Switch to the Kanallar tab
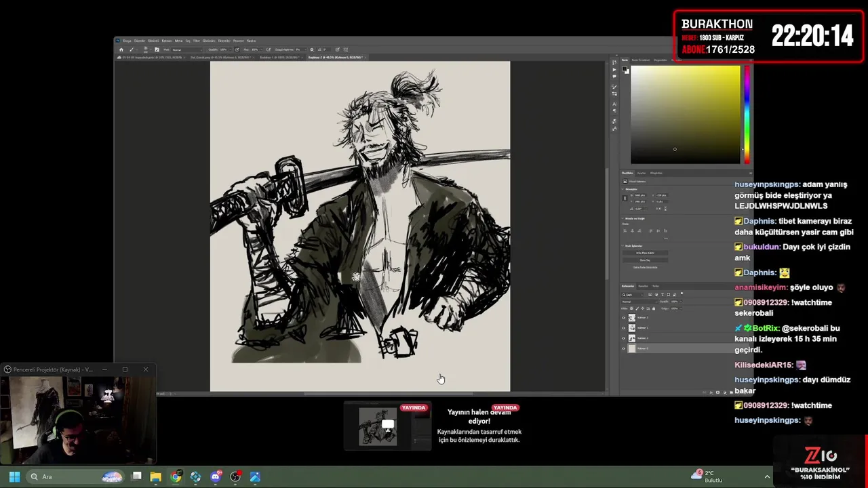Viewport: 868px width, 488px height. pos(643,286)
